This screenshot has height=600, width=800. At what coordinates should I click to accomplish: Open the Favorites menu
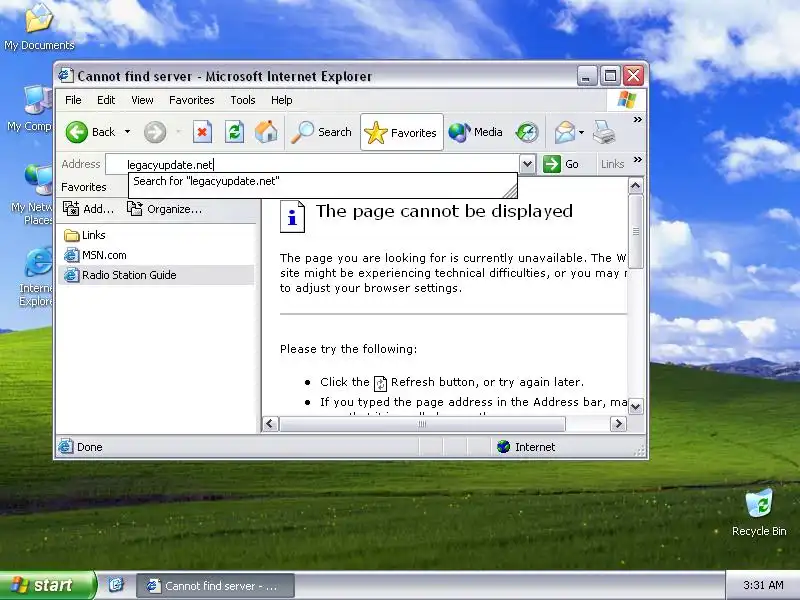point(192,100)
